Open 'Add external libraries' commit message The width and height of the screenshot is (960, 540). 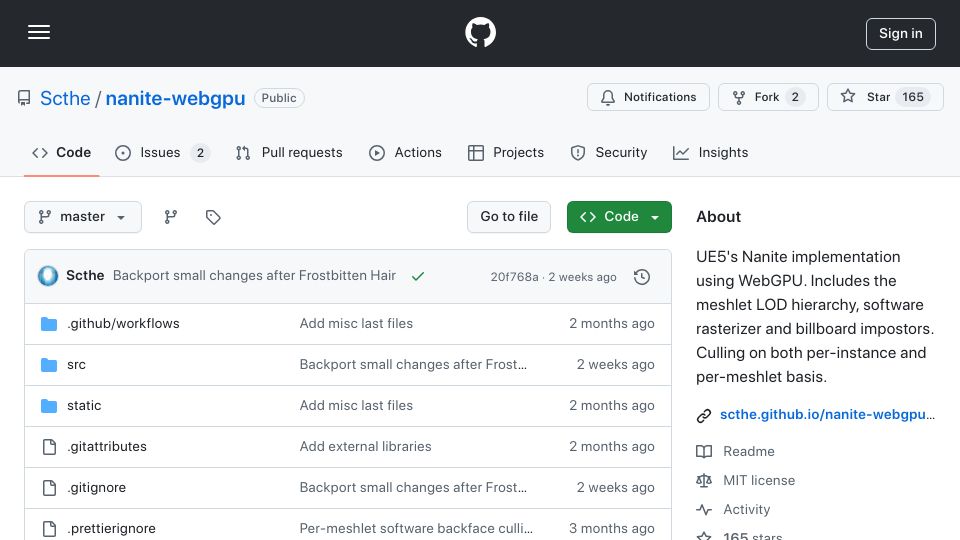[365, 446]
